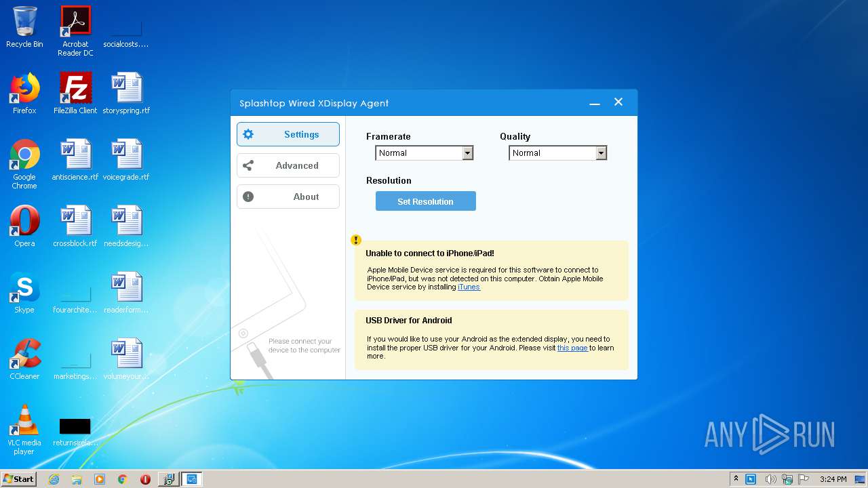Select the CCleaner desktop shortcut
868x488 pixels.
pos(24,359)
